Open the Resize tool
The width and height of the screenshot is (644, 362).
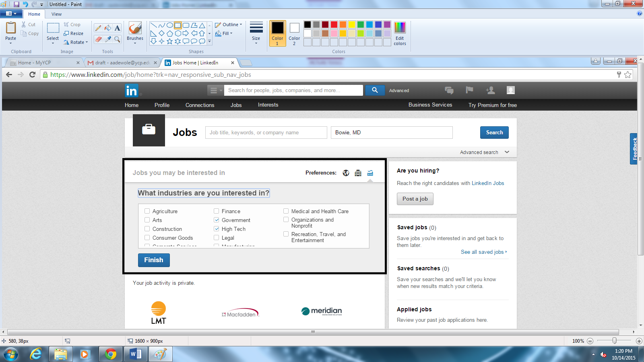point(74,33)
